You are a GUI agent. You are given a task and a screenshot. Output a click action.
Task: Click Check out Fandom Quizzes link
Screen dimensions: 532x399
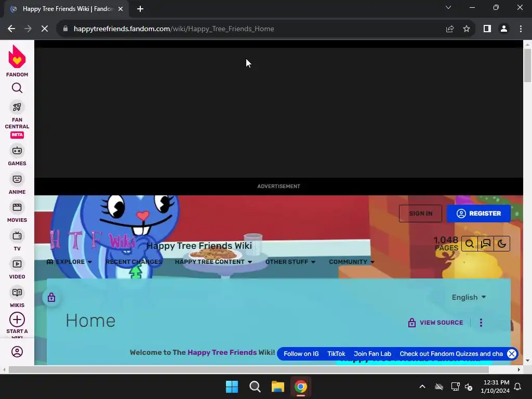[451, 353]
